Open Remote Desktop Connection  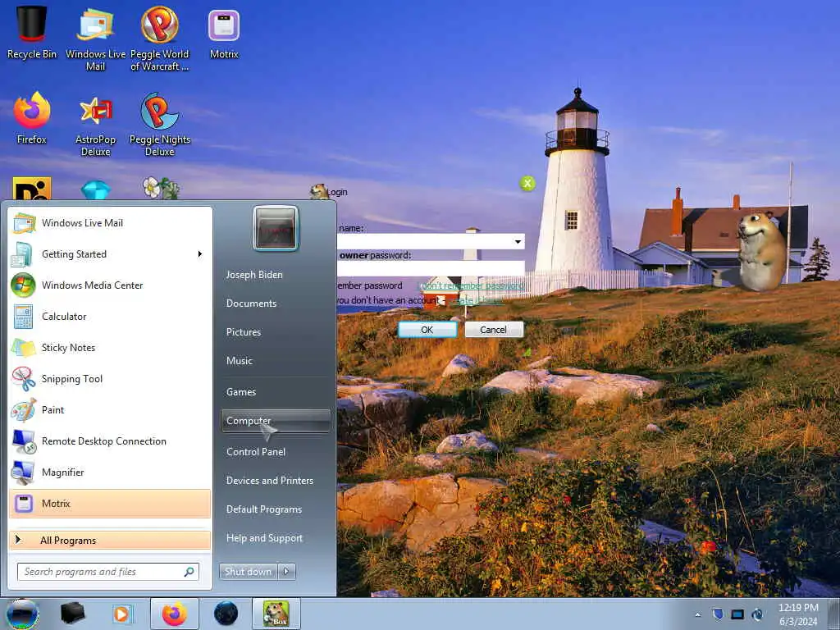[111, 441]
